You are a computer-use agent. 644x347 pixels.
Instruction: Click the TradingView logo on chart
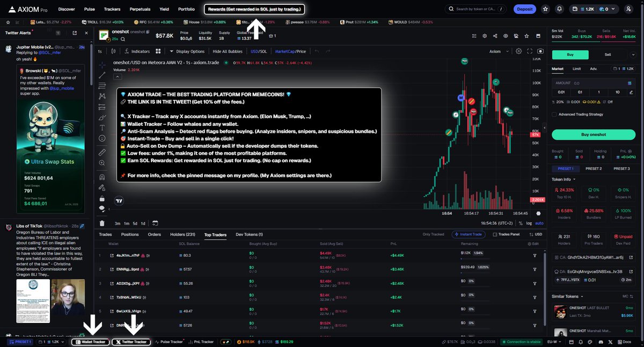119,201
